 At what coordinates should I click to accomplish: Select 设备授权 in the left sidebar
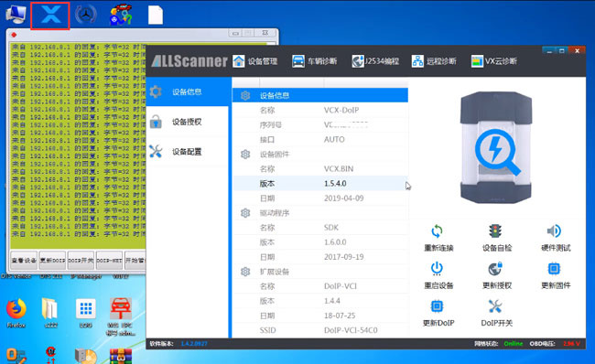tap(188, 122)
